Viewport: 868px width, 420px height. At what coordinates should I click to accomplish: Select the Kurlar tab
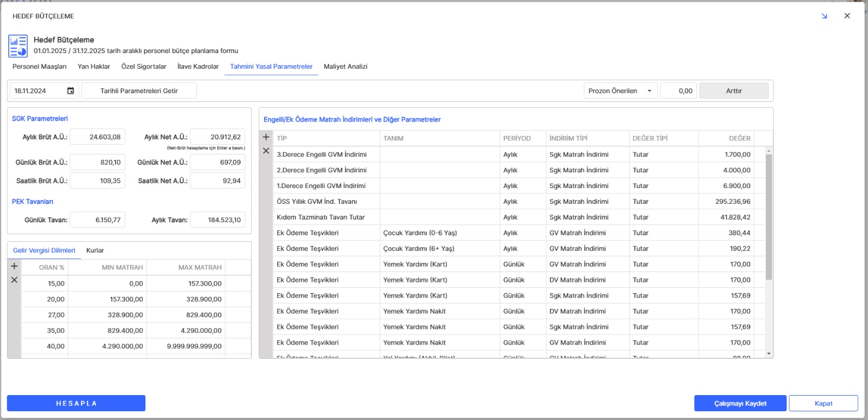click(95, 250)
